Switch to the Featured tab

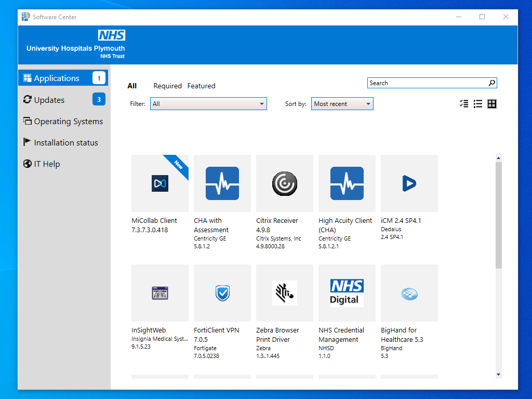(201, 86)
